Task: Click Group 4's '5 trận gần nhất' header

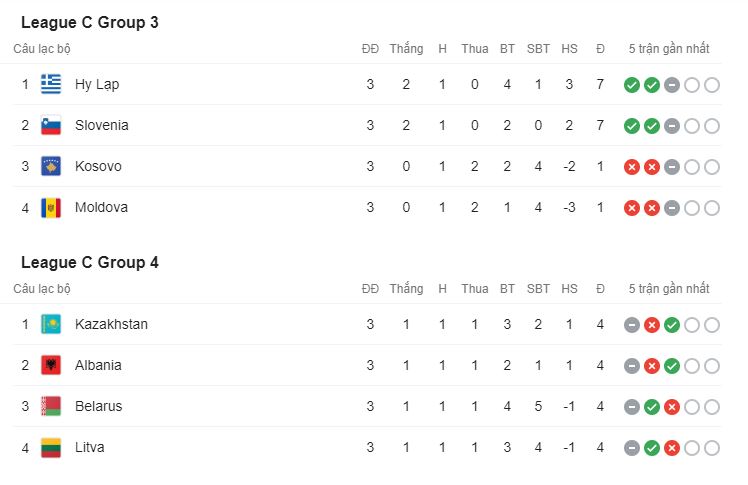Action: [x=669, y=289]
